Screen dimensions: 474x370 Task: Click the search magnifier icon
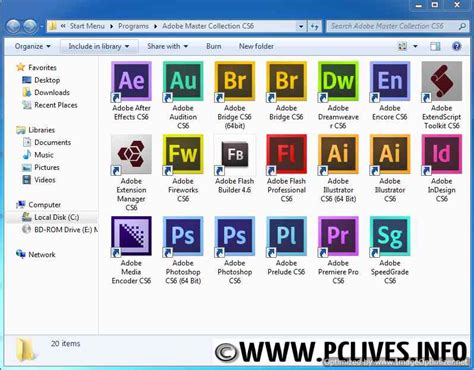[462, 26]
